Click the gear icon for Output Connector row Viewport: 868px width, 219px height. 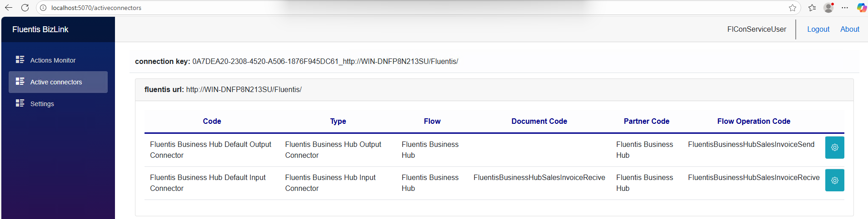[x=834, y=147]
